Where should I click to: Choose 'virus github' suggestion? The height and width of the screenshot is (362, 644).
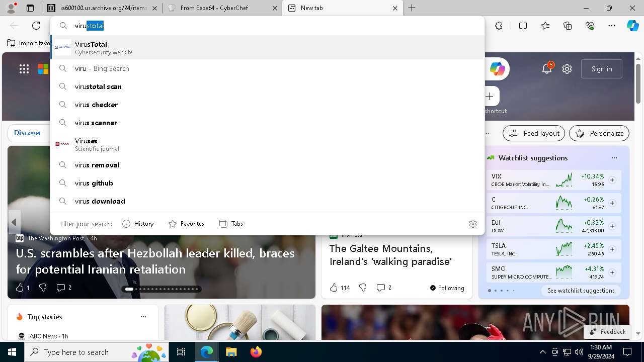(x=267, y=183)
